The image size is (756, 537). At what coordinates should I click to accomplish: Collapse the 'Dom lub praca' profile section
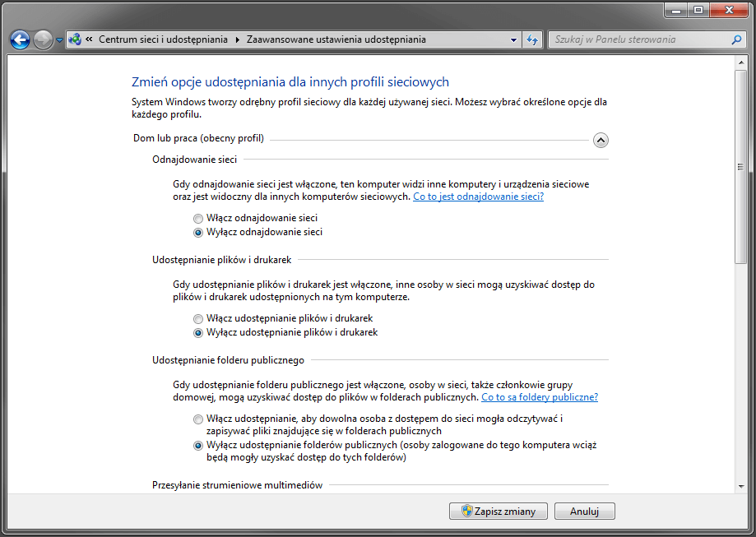pyautogui.click(x=601, y=140)
